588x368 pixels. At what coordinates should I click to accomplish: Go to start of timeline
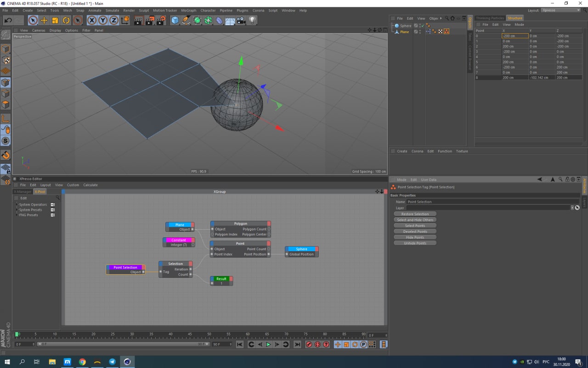(x=239, y=345)
